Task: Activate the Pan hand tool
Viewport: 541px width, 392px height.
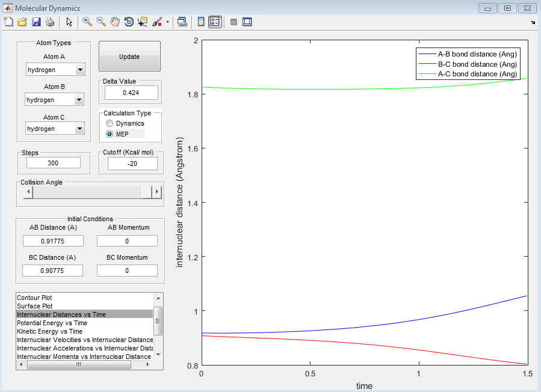Action: click(x=115, y=22)
